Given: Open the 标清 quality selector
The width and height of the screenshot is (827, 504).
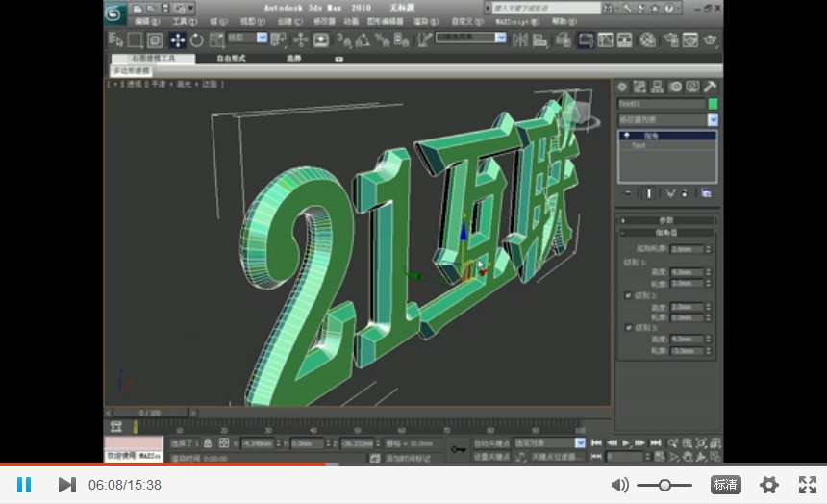Looking at the screenshot, I should [725, 485].
